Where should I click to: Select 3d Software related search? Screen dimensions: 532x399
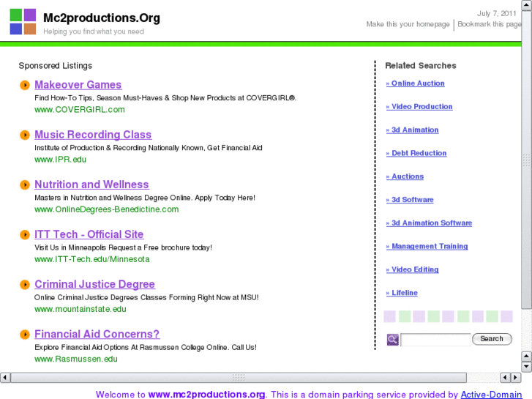(x=410, y=200)
